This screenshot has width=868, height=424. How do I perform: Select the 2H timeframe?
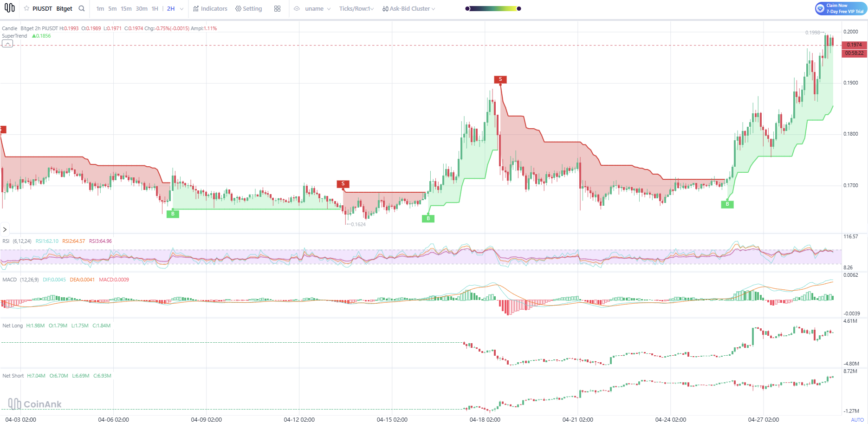click(x=171, y=8)
